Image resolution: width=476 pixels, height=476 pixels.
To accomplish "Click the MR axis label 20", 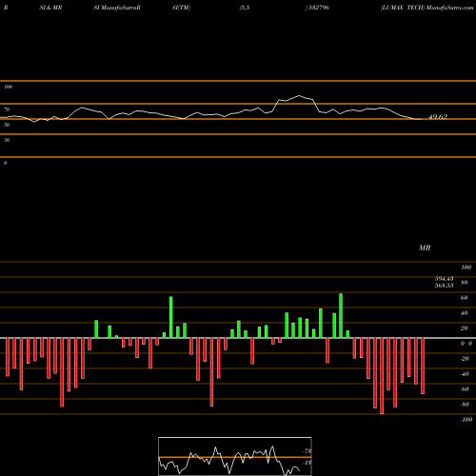I will point(465,328).
